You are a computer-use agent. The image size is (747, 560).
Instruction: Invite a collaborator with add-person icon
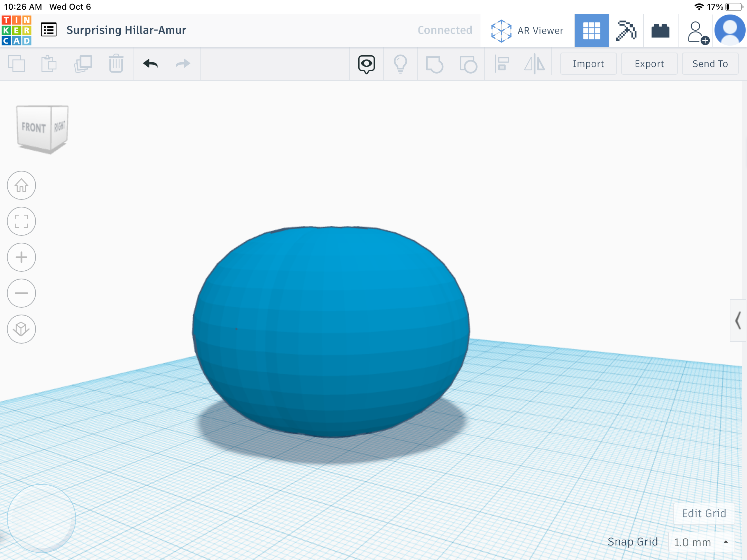[x=698, y=32]
